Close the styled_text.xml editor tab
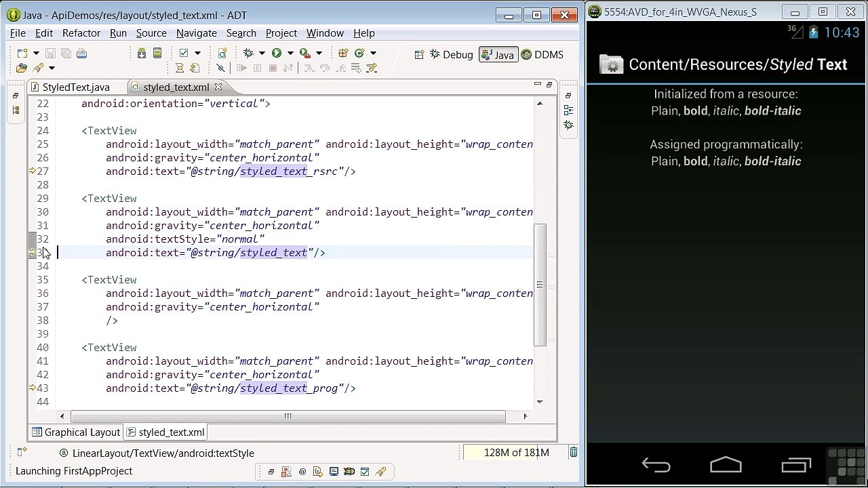 coord(218,87)
